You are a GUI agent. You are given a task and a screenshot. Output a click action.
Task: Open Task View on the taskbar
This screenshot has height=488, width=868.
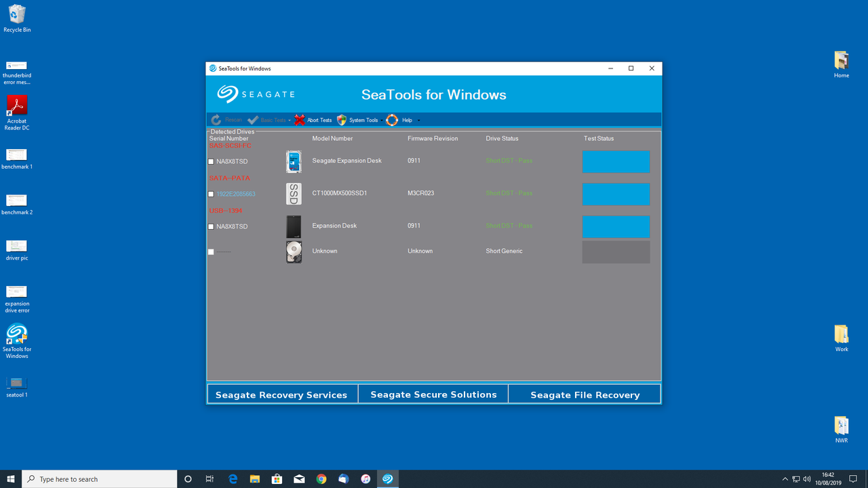[x=210, y=479]
